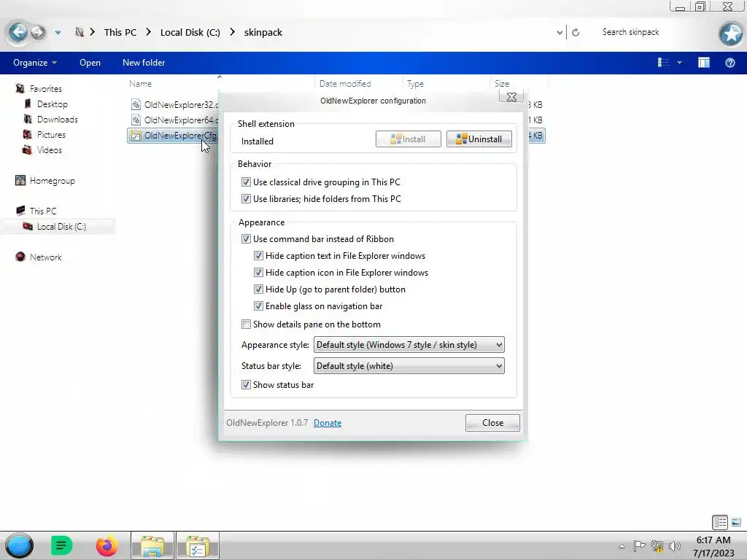Toggle Hide caption text checkbox
747x560 pixels.
258,256
